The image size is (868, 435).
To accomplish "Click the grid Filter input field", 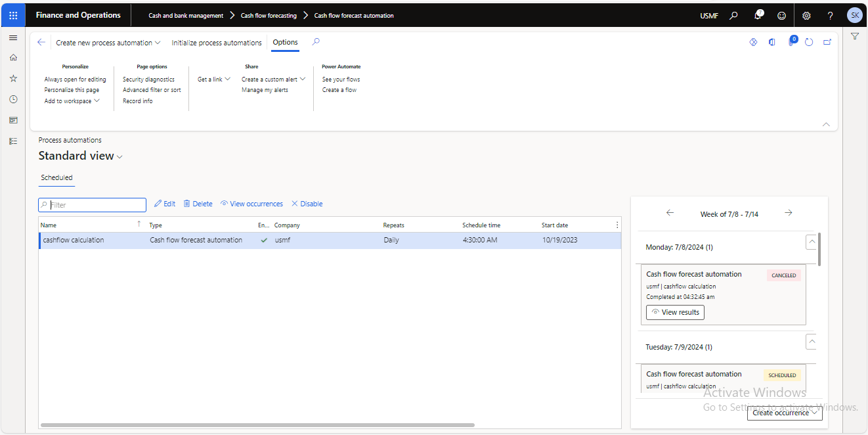I will coord(93,205).
